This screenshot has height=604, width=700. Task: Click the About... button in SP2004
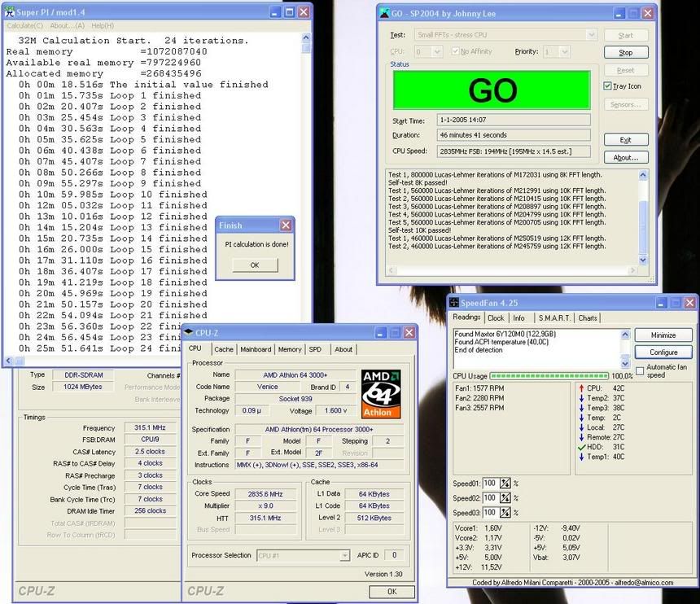point(626,158)
